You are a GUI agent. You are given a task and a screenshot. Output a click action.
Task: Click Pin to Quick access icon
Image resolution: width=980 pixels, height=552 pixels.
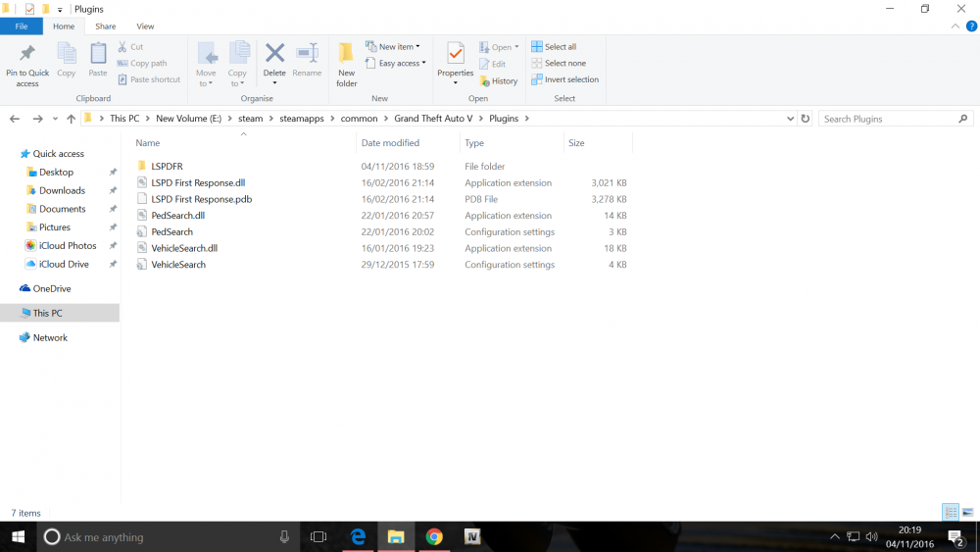(x=26, y=55)
